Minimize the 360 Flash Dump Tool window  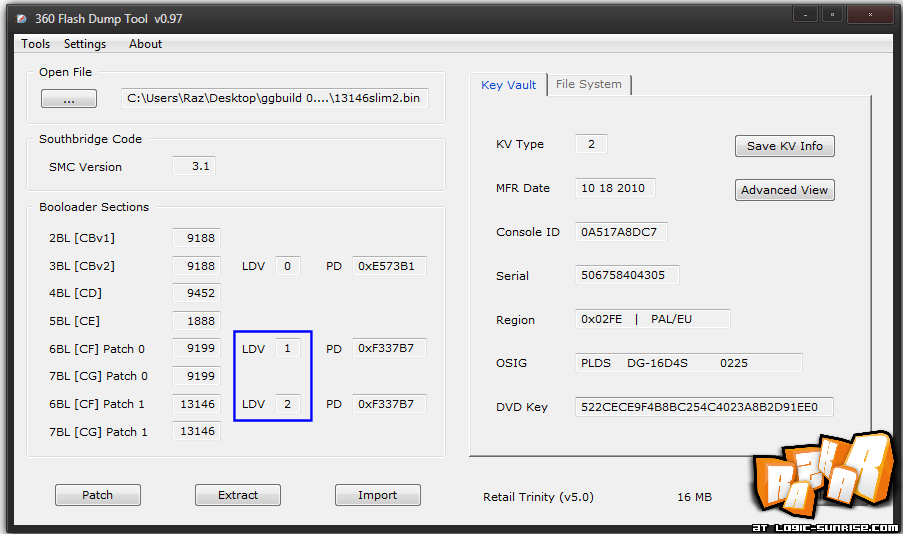[805, 14]
